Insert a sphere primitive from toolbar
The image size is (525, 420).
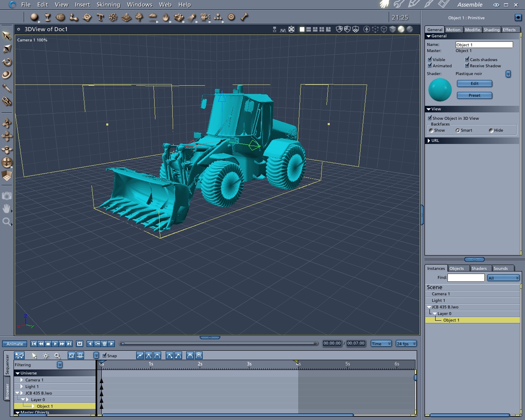(x=34, y=17)
